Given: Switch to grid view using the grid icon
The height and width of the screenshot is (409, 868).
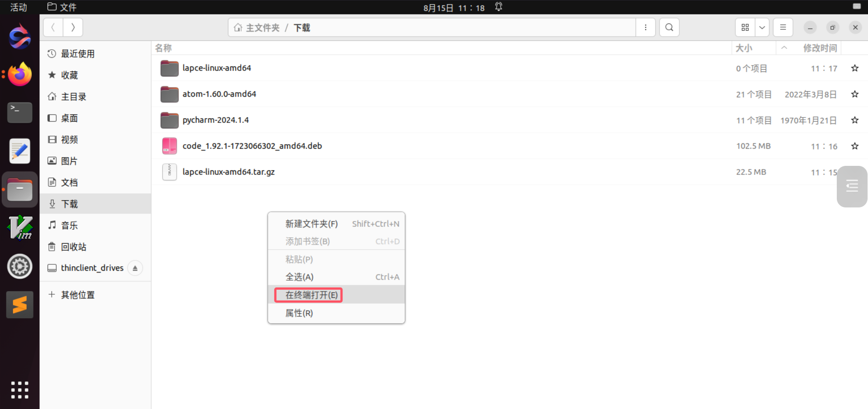Looking at the screenshot, I should click(745, 28).
